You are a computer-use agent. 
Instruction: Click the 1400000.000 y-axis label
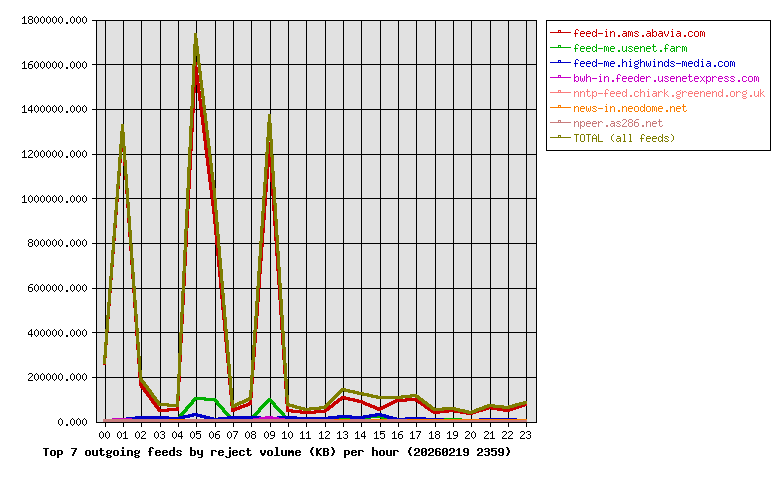pyautogui.click(x=54, y=109)
